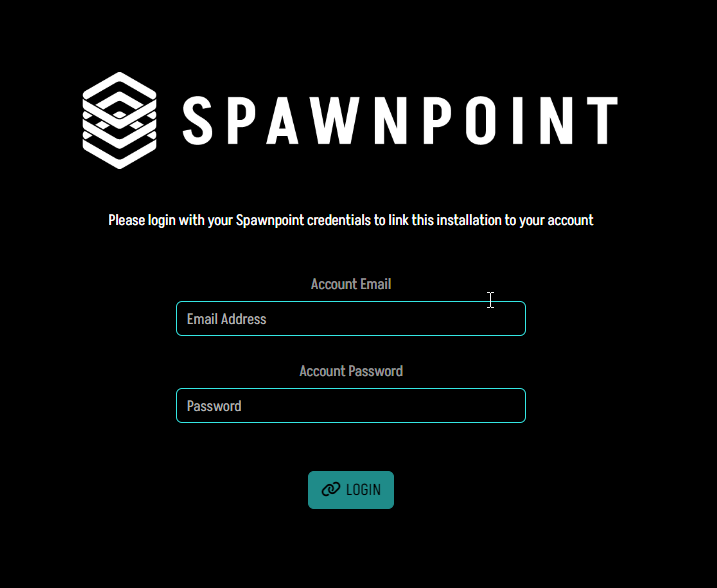Click the Spawnpoint stacked-layers logo icon
The width and height of the screenshot is (717, 588).
pos(120,120)
